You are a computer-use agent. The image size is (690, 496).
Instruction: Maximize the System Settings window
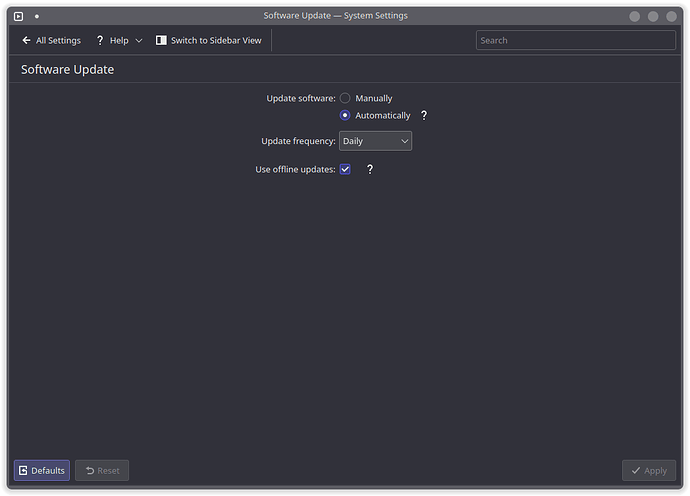(x=653, y=16)
